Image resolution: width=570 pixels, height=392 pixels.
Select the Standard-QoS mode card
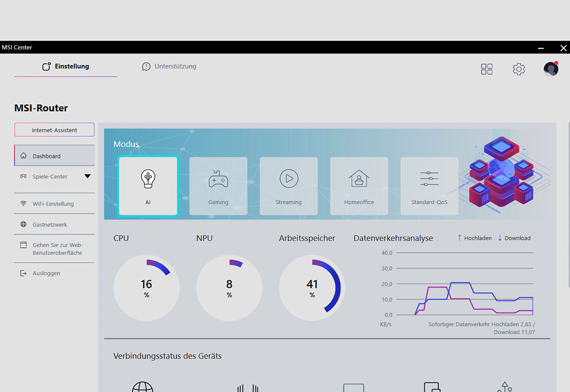[429, 186]
